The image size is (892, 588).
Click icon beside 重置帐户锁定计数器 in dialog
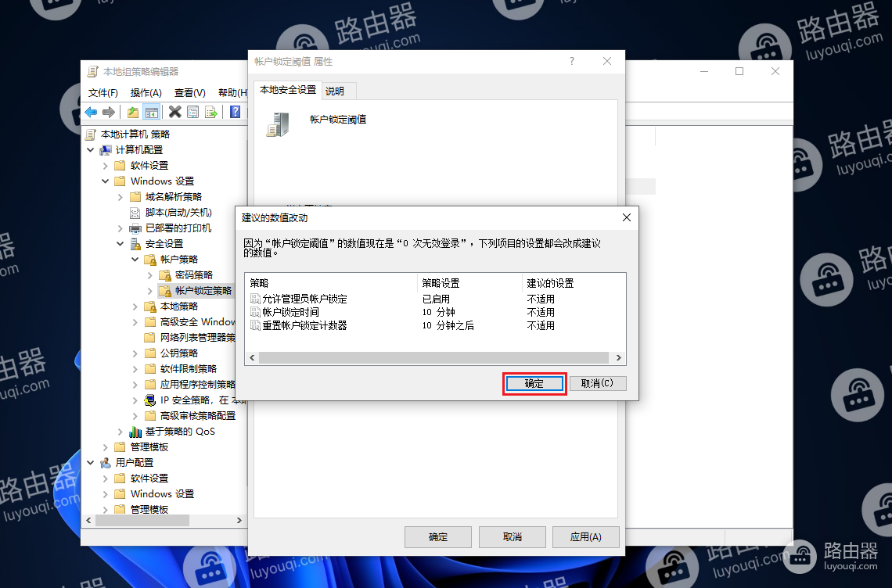[255, 326]
